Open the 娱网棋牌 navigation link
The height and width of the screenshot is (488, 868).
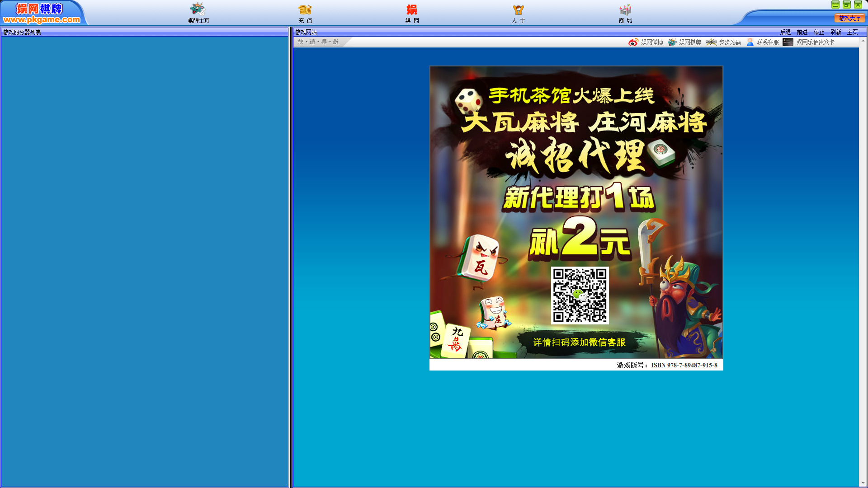click(690, 42)
